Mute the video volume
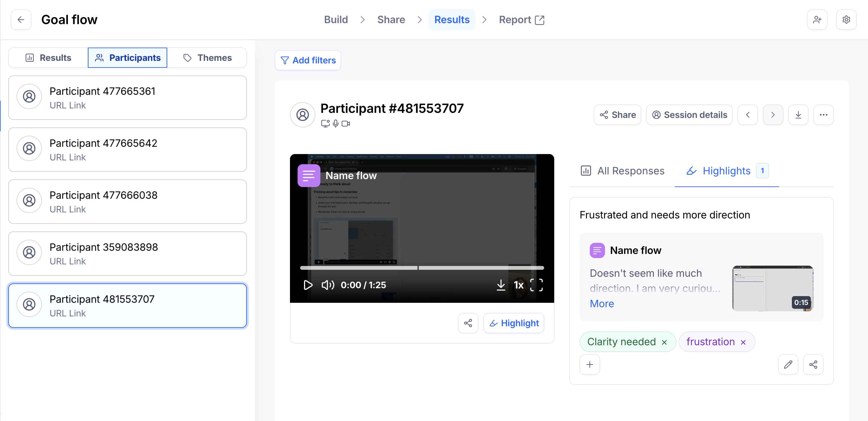868x421 pixels. point(327,285)
